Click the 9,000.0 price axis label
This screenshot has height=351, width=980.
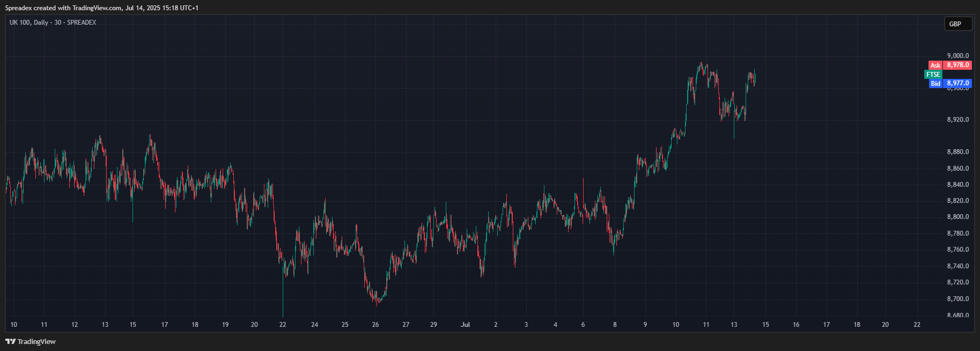tap(958, 56)
